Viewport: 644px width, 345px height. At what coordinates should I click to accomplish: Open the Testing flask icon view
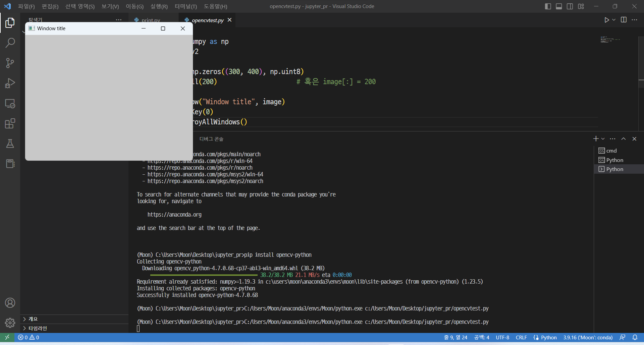point(10,143)
